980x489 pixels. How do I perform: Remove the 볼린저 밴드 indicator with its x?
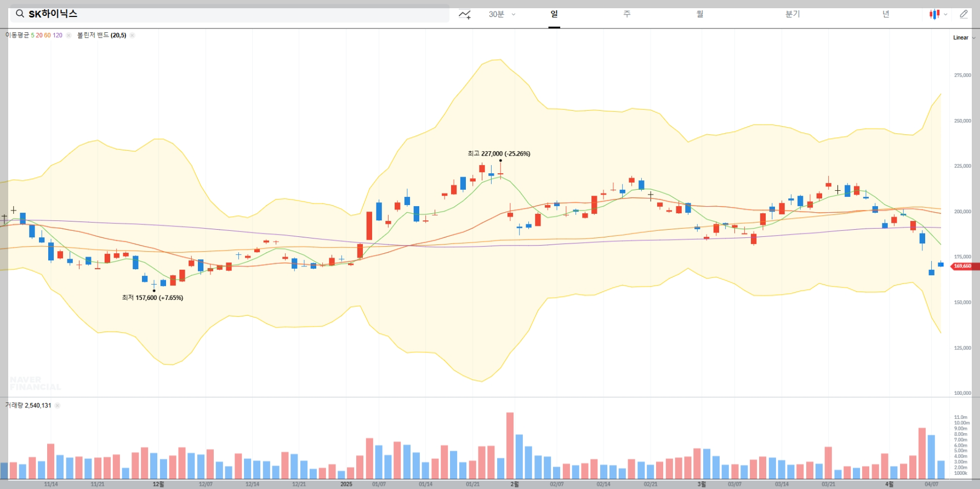pos(132,35)
